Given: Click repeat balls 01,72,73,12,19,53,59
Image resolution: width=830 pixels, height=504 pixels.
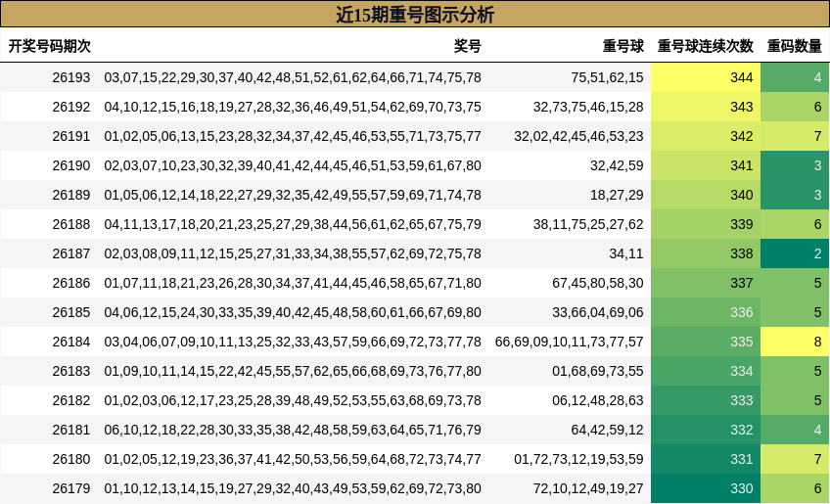Looking at the screenshot, I should point(578,460).
